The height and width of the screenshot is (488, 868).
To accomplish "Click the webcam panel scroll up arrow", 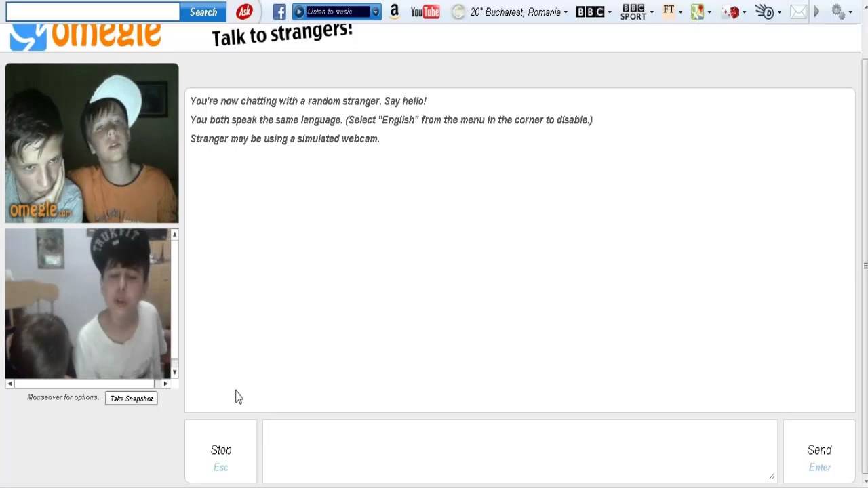I will [x=174, y=235].
